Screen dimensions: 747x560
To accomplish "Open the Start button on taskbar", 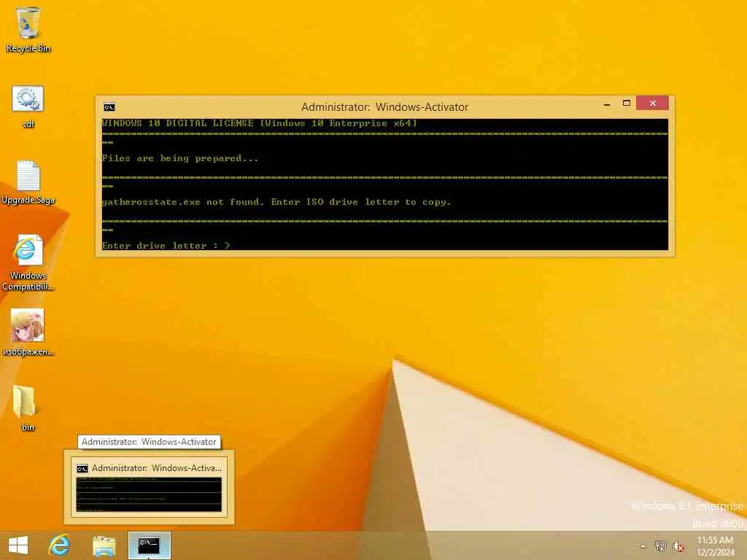I will [18, 545].
